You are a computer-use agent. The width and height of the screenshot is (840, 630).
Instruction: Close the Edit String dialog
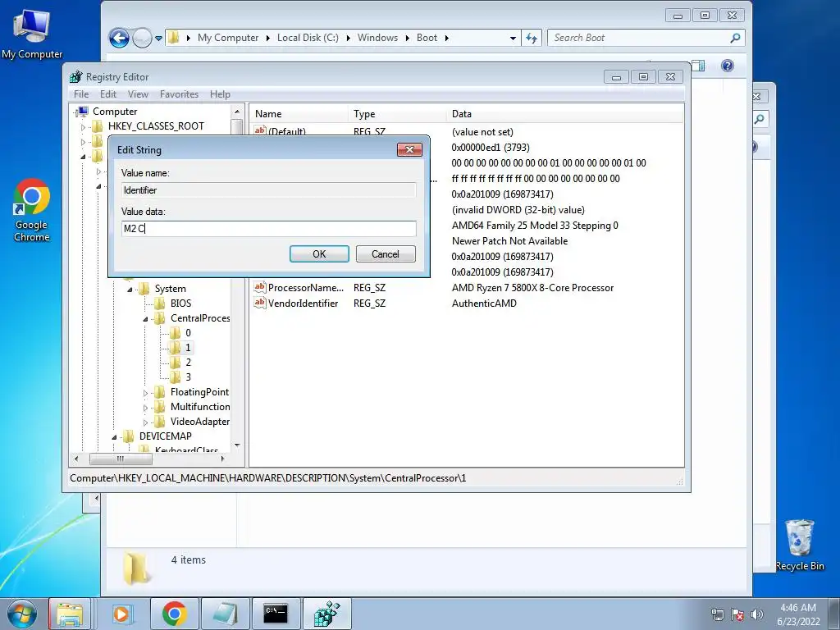pyautogui.click(x=409, y=149)
